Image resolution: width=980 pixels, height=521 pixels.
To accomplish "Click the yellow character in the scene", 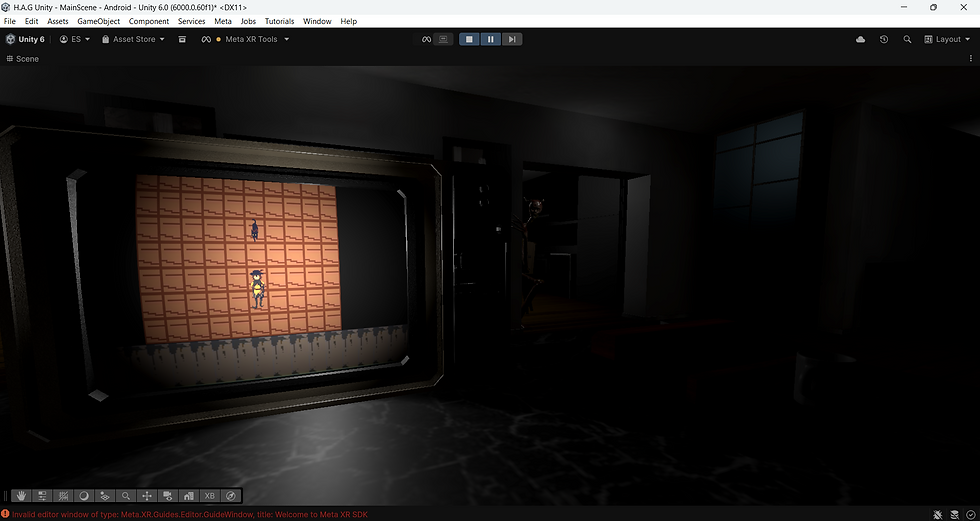I will pyautogui.click(x=257, y=289).
